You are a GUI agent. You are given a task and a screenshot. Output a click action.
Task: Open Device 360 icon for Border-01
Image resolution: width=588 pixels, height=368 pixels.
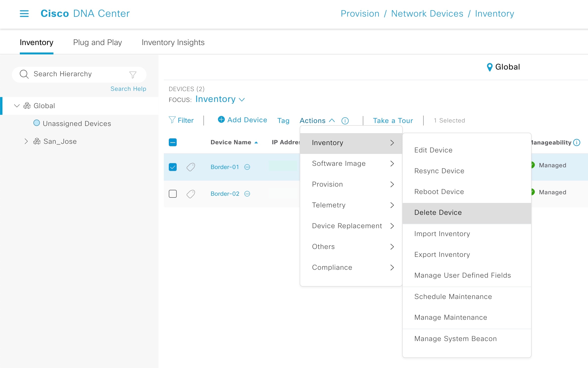click(247, 167)
